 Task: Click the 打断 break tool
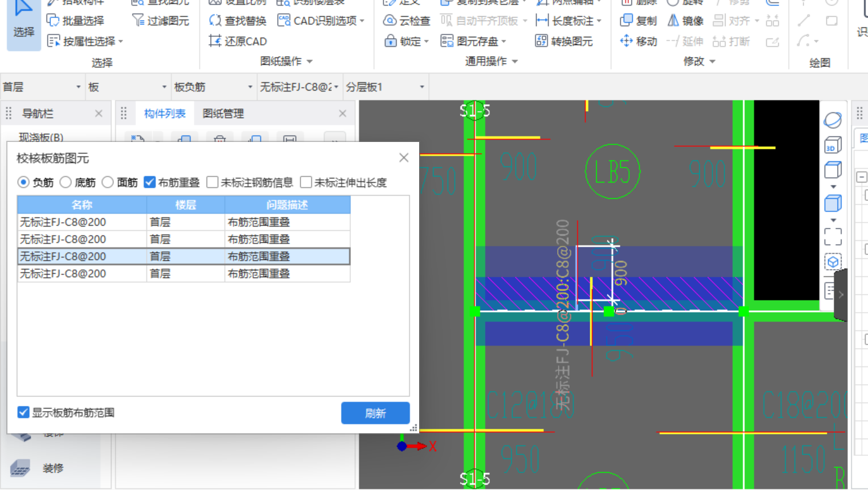click(x=731, y=41)
